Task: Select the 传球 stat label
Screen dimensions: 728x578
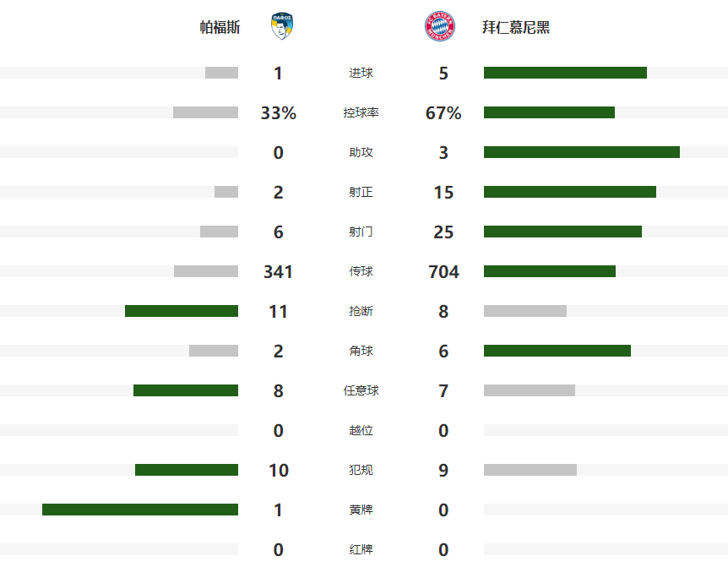Action: (x=361, y=272)
